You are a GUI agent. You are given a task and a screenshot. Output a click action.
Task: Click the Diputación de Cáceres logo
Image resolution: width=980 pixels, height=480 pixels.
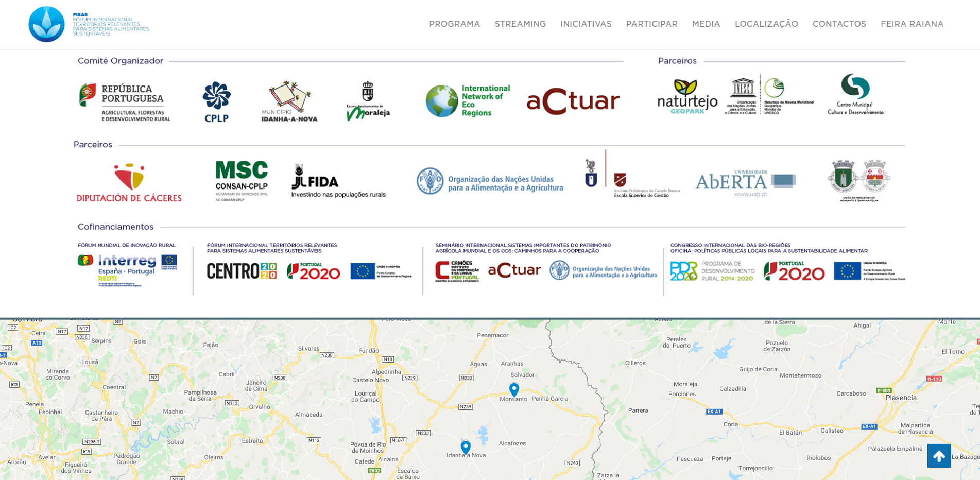pyautogui.click(x=129, y=183)
